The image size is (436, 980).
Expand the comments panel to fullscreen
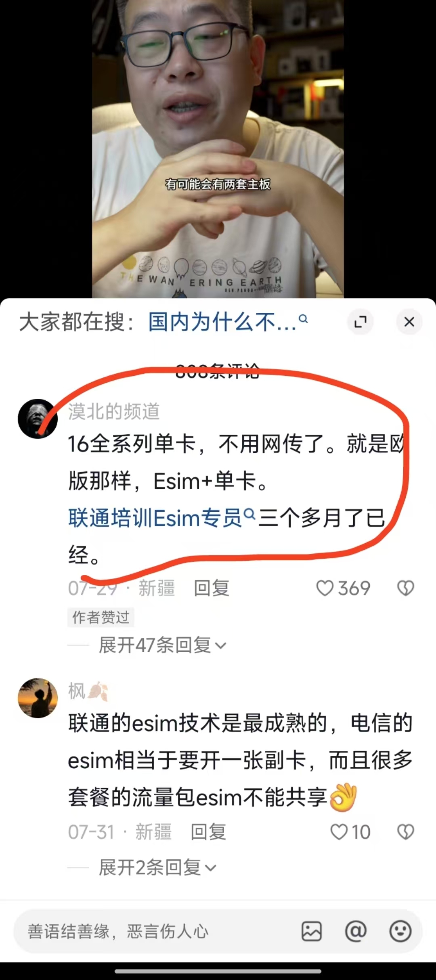coord(361,322)
